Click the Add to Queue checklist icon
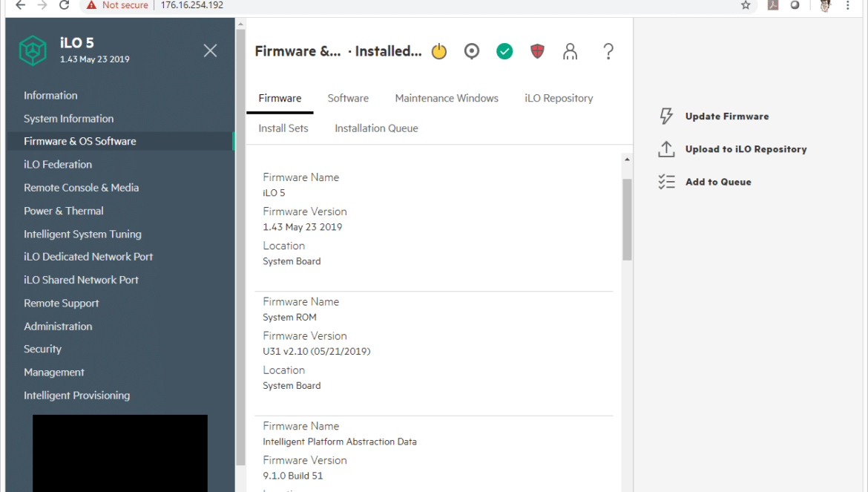Viewport: 868px width, 492px height. [x=666, y=182]
